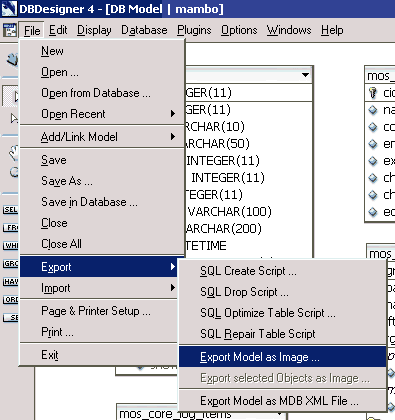Open the Database menu
Image resolution: width=395 pixels, height=420 pixels.
coord(144,30)
